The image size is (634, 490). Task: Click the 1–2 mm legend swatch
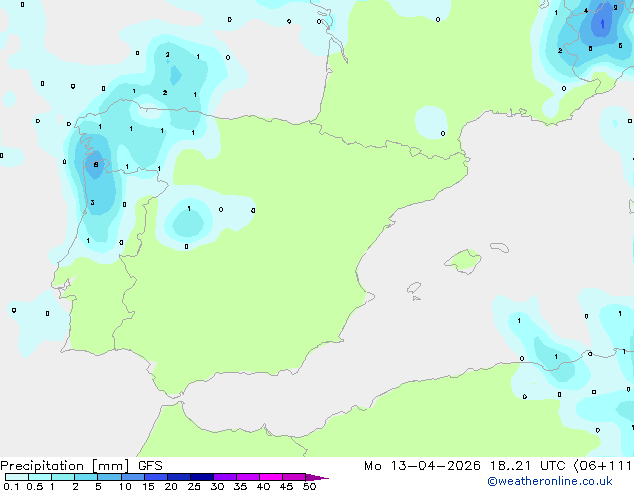pyautogui.click(x=63, y=477)
